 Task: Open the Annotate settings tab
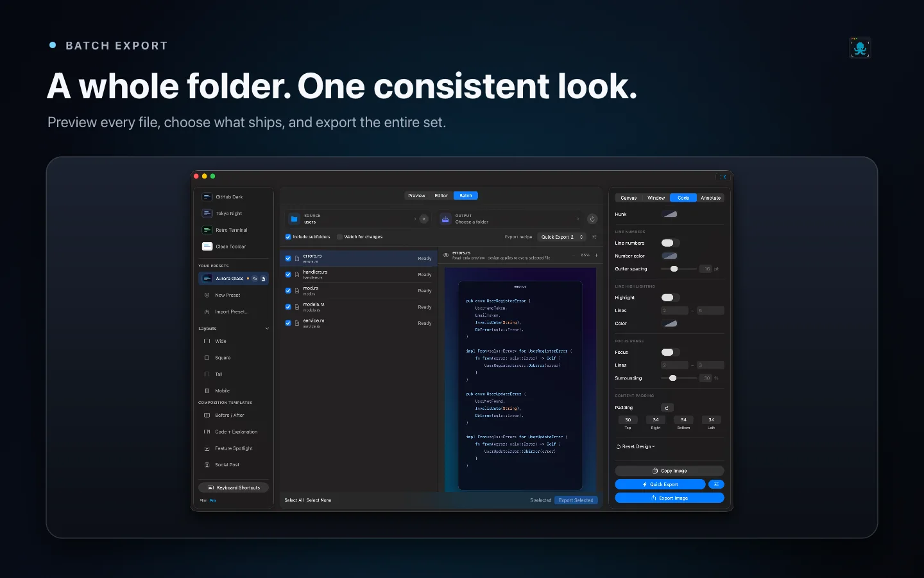tap(710, 198)
